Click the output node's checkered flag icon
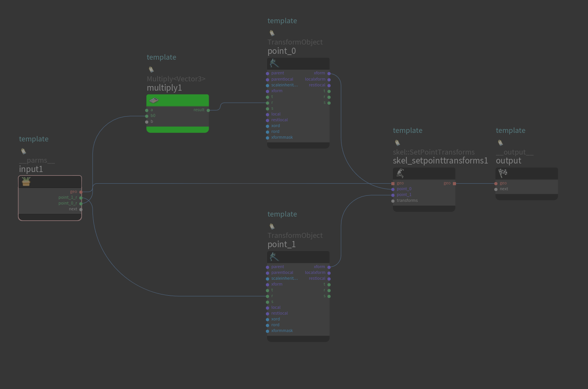Image resolution: width=588 pixels, height=389 pixels. (503, 173)
